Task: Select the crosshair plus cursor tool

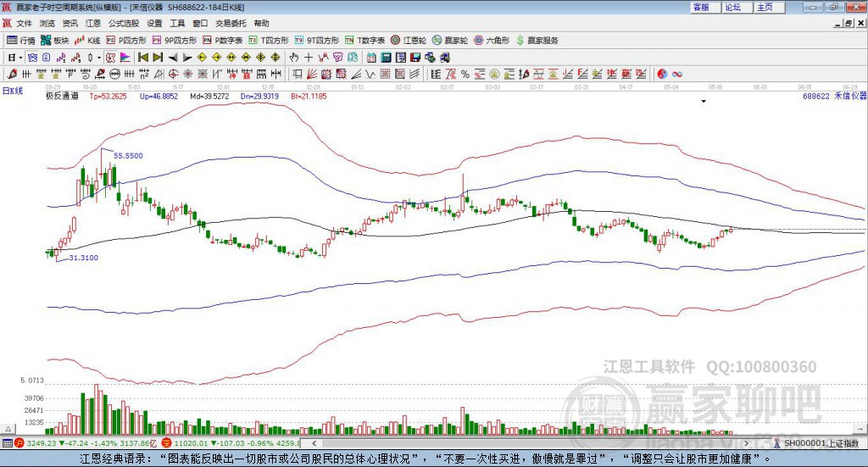Action: 309,58
